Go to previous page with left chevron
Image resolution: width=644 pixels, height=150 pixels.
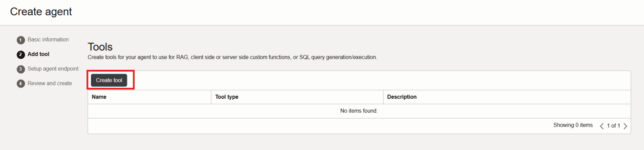(602, 126)
